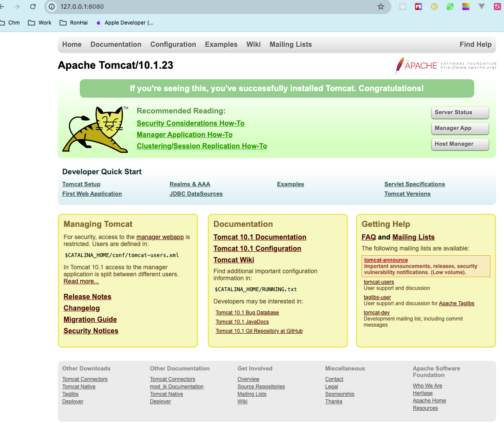The image size is (504, 423).
Task: Reload the page with the refresh icon
Action: pyautogui.click(x=33, y=7)
